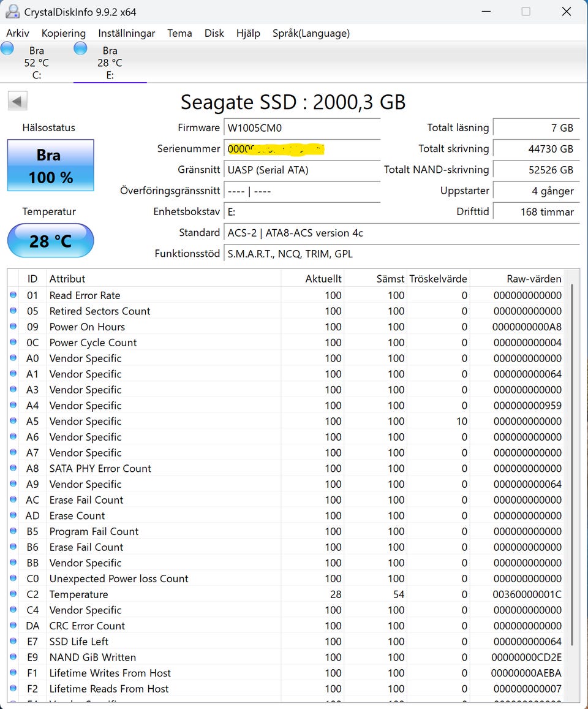Screen dimensions: 588x709
Task: Click the status dot for Retired Sectors Count
Action: click(x=13, y=311)
